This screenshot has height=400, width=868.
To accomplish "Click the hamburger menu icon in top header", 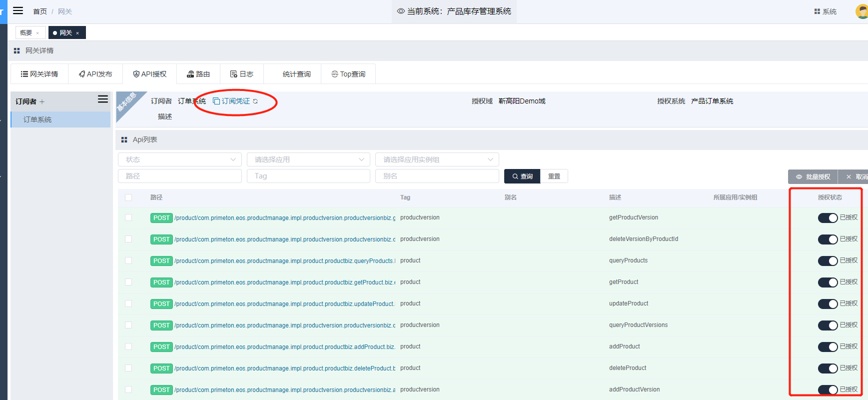I will coord(18,10).
